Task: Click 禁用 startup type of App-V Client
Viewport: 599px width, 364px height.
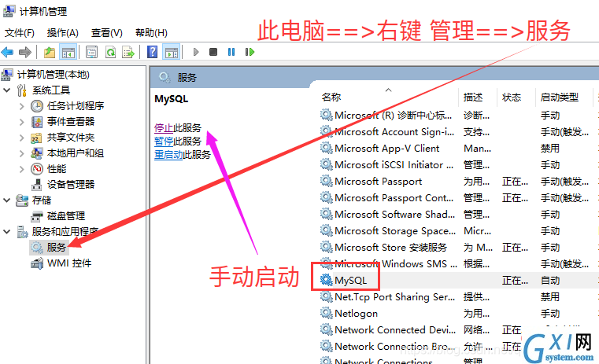Action: (550, 149)
